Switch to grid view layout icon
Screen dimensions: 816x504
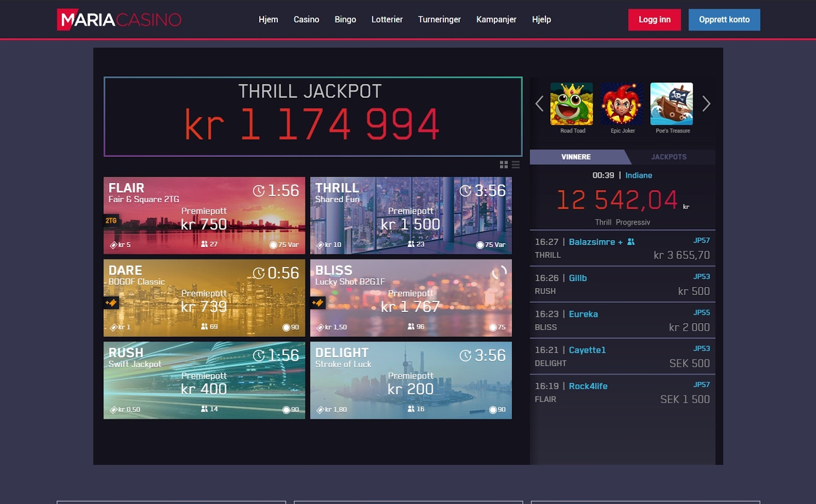coord(504,165)
